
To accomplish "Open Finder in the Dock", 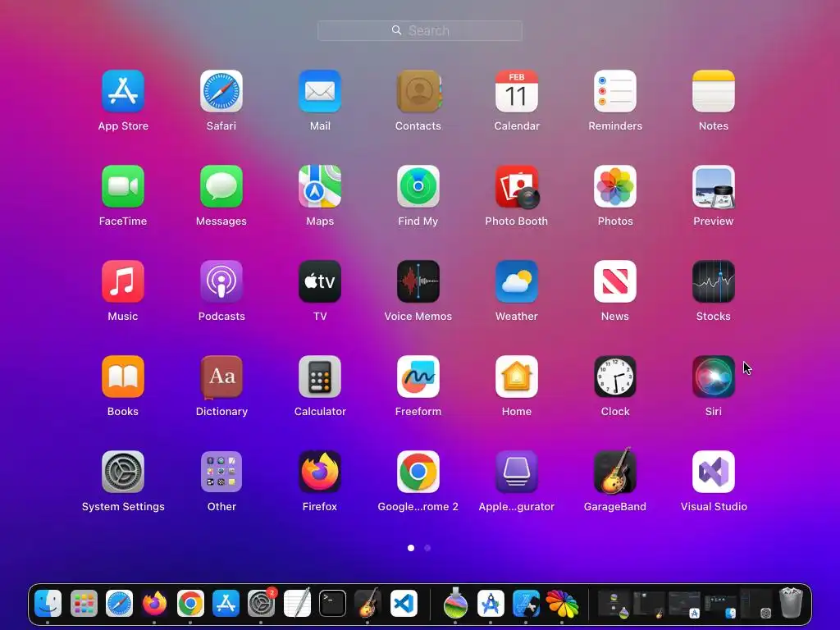I will click(48, 604).
